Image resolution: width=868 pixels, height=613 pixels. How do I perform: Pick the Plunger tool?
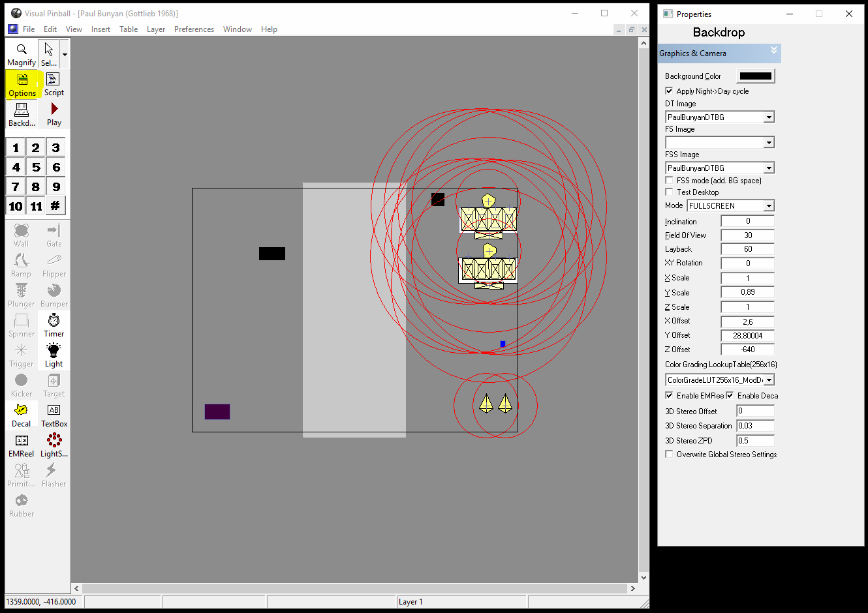22,295
